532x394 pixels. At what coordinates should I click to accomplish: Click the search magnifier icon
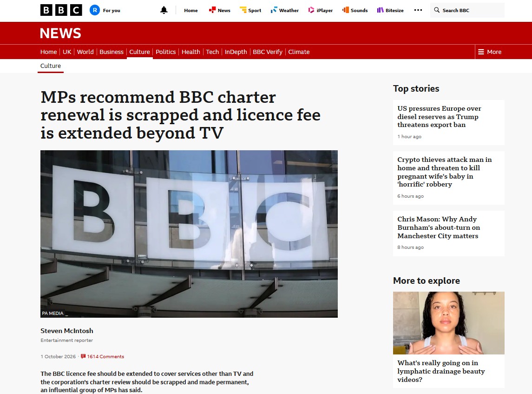437,10
